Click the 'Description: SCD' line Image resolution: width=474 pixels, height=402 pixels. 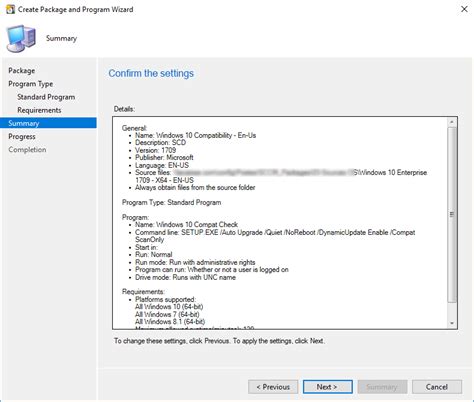(160, 143)
